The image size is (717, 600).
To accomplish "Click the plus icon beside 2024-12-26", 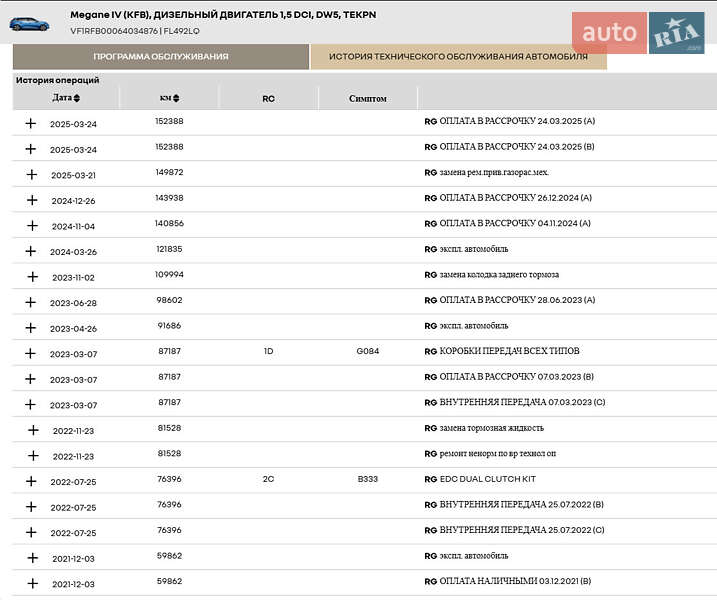I will point(31,200).
